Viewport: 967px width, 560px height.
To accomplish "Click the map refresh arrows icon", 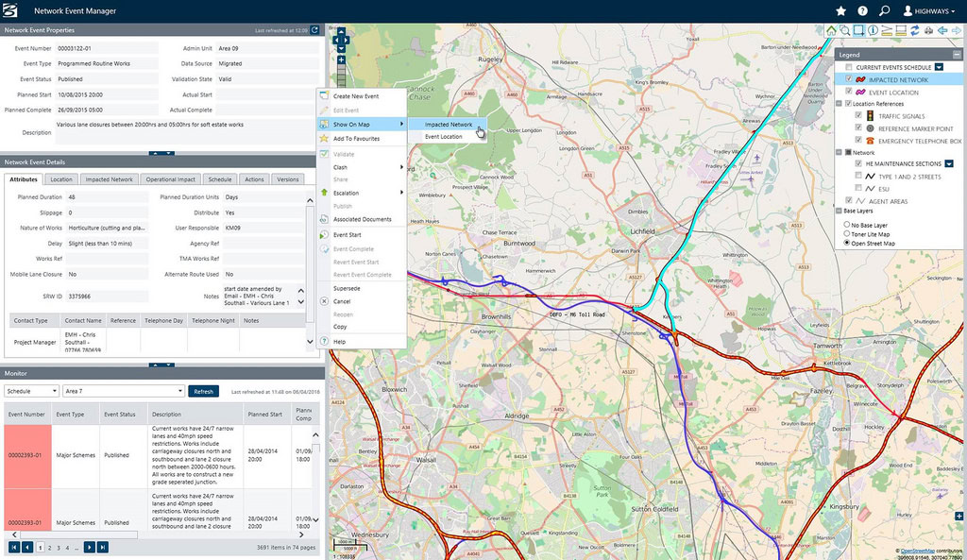I will (915, 30).
